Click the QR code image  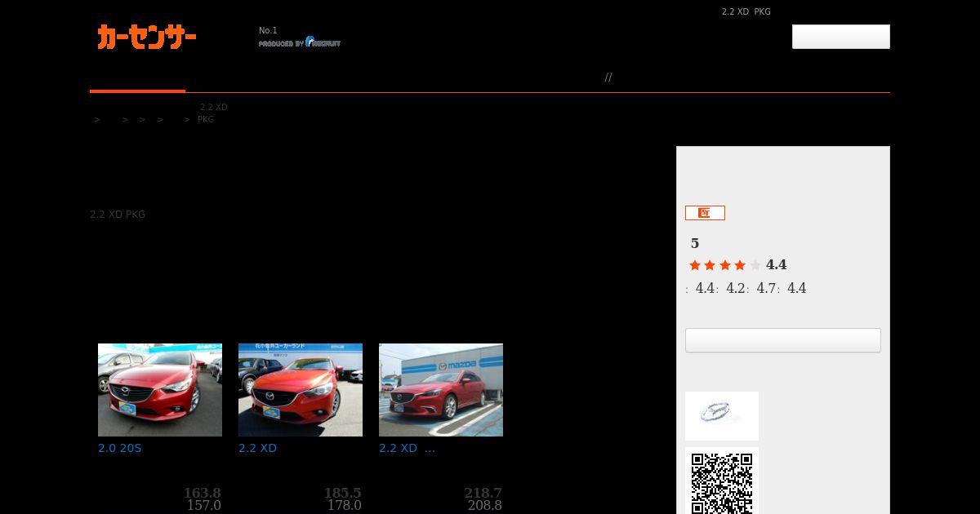tap(722, 481)
